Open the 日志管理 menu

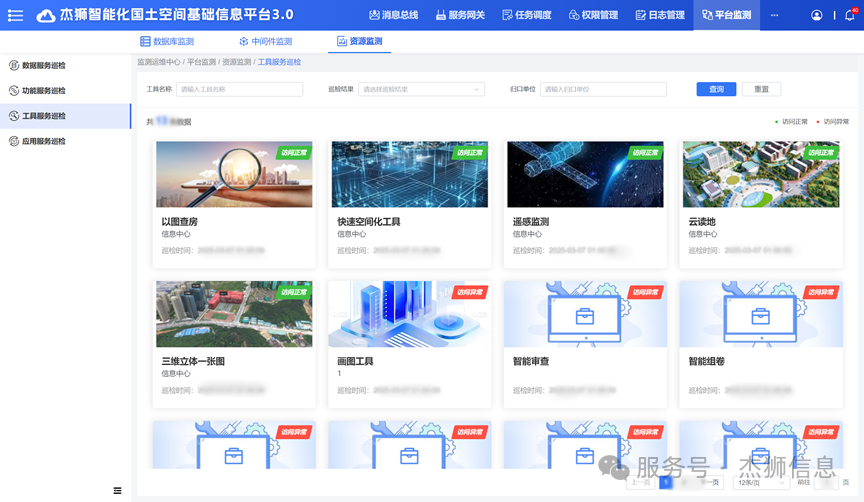click(x=661, y=15)
